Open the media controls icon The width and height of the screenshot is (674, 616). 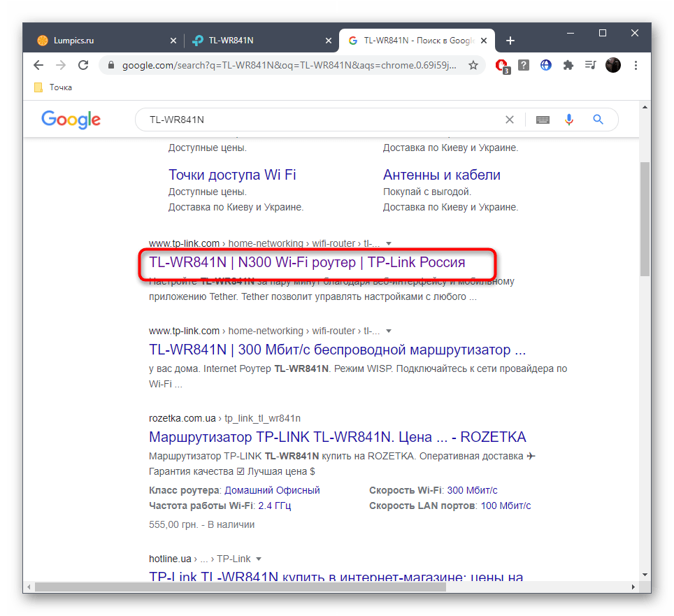[591, 65]
